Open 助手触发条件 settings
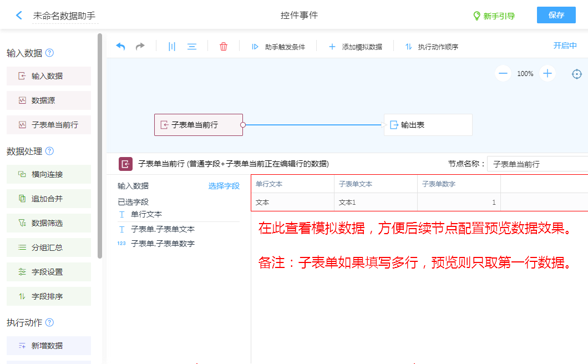The width and height of the screenshot is (588, 364). coord(278,47)
